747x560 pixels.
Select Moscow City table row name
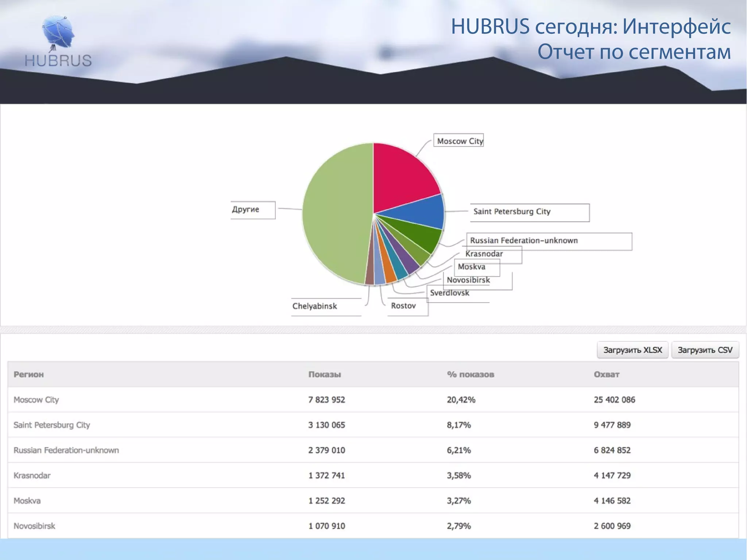(x=36, y=400)
